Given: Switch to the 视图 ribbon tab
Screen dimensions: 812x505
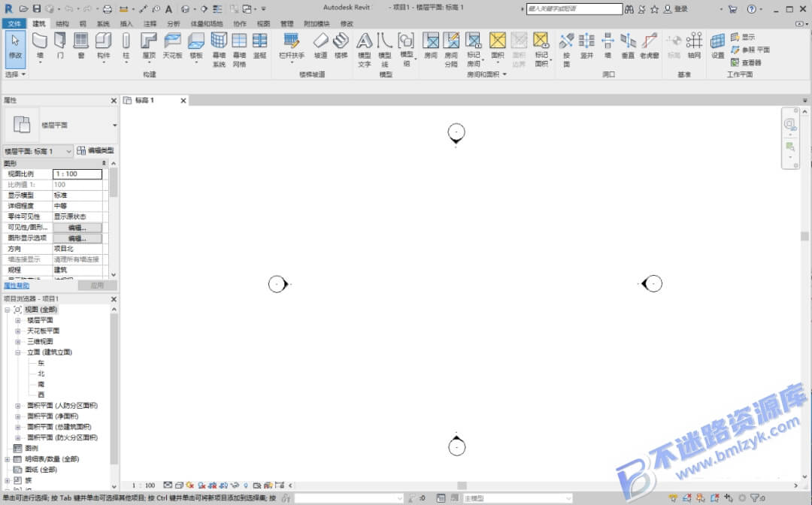Looking at the screenshot, I should coord(264,24).
